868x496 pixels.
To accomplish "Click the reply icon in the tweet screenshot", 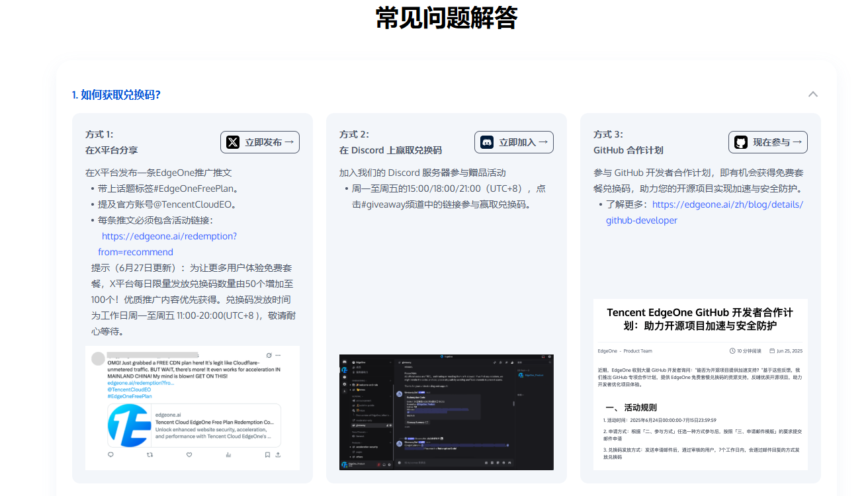I will tap(110, 454).
